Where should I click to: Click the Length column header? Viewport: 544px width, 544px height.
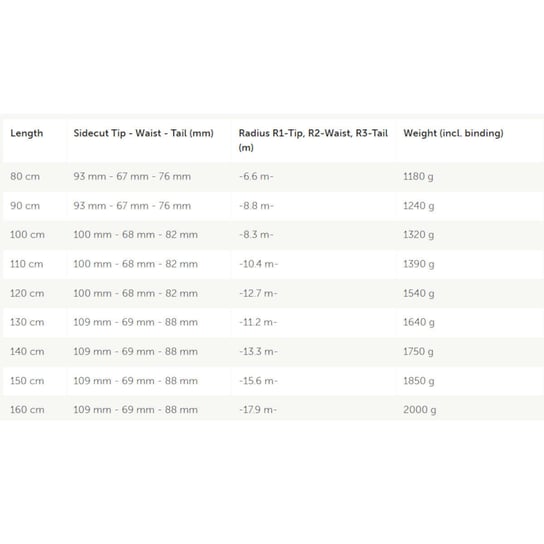[x=27, y=134]
